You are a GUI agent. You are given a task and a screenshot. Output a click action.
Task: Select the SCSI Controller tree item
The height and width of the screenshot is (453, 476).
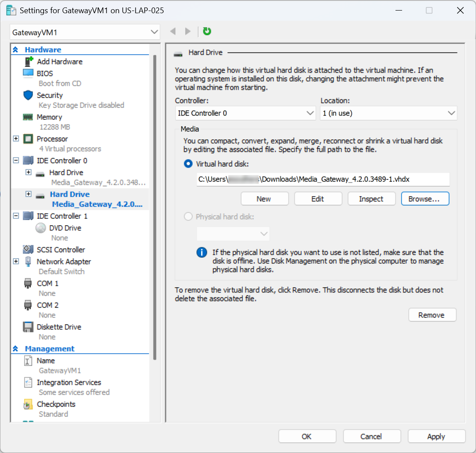click(x=61, y=250)
